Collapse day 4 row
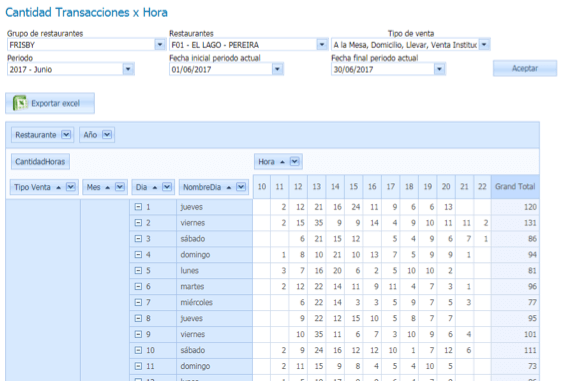 point(138,254)
